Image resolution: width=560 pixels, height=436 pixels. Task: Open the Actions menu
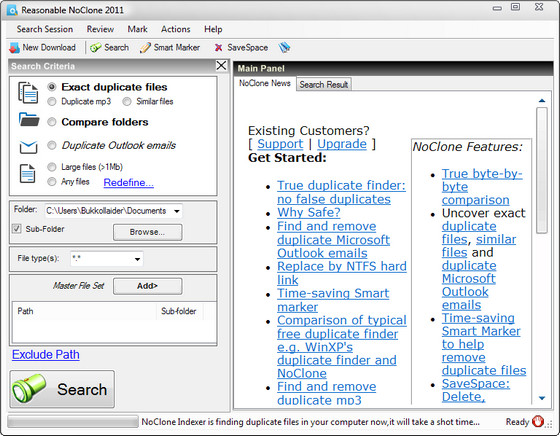point(175,29)
